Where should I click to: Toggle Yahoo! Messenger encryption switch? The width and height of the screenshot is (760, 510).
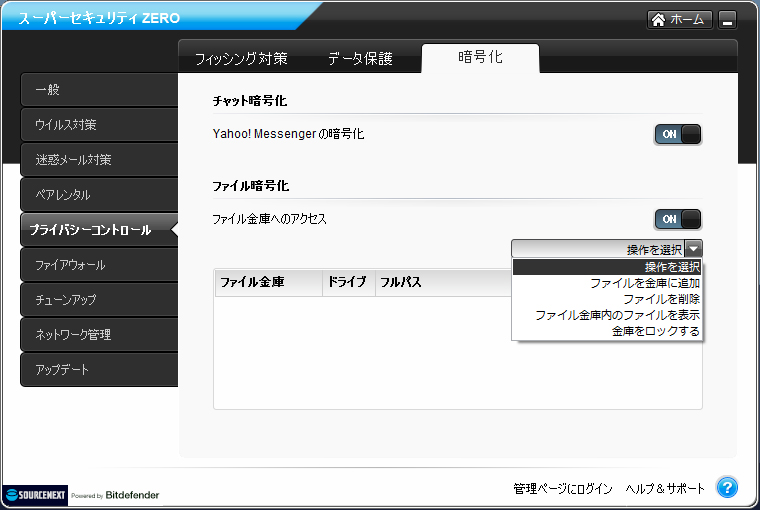[x=678, y=134]
